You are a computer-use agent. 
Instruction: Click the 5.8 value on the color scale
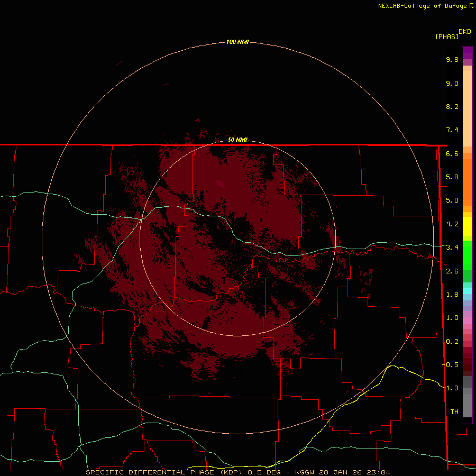pyautogui.click(x=452, y=177)
